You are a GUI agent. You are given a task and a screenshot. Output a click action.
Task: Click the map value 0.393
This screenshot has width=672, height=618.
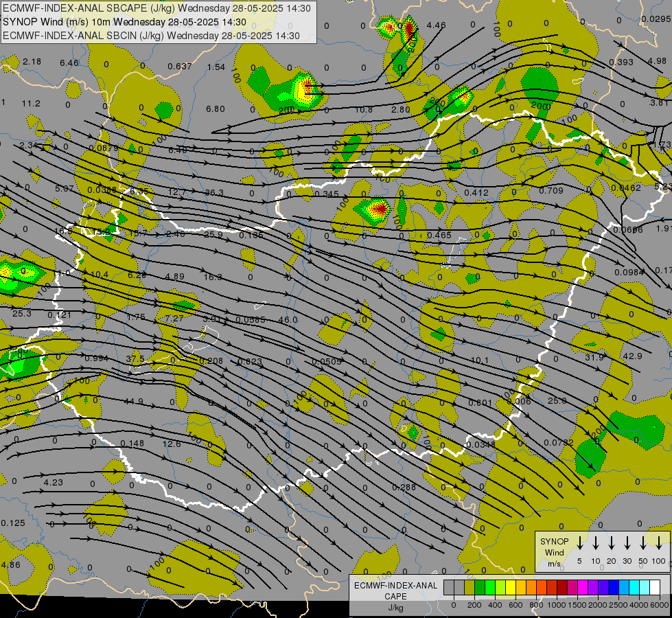click(x=621, y=62)
